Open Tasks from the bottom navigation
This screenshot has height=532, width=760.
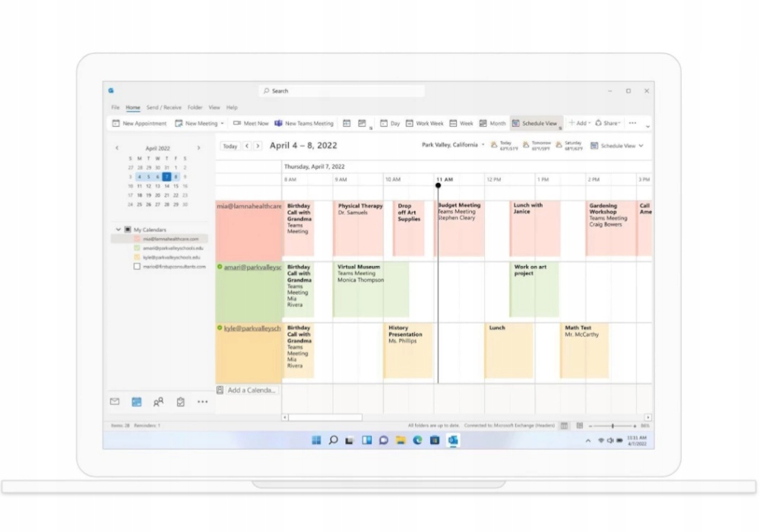[x=180, y=401]
